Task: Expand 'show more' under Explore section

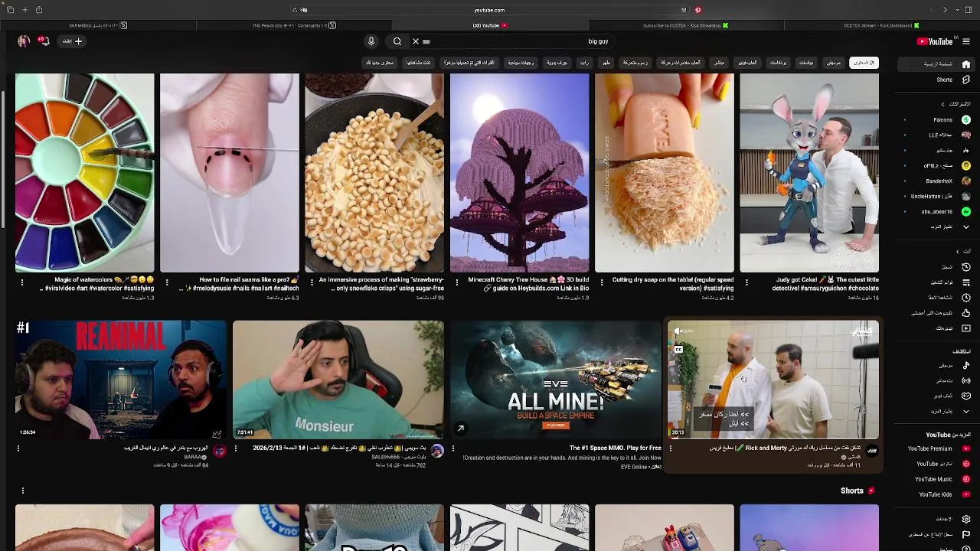Action: click(x=950, y=411)
